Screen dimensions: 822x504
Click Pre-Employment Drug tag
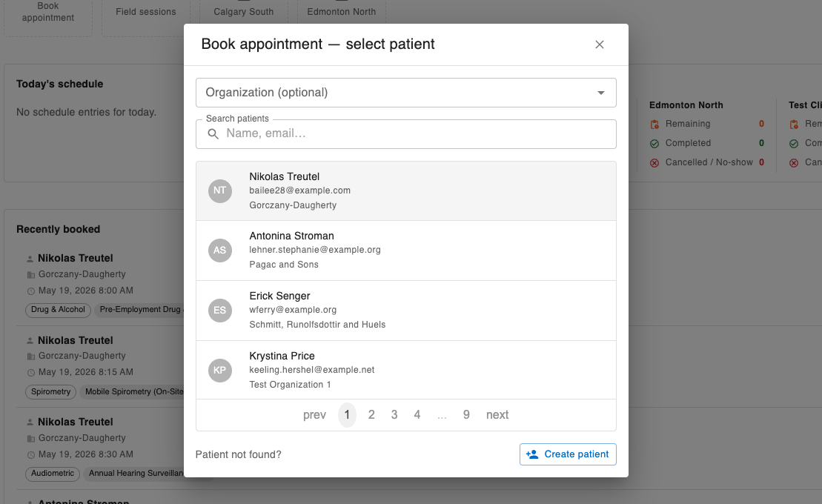pyautogui.click(x=139, y=310)
